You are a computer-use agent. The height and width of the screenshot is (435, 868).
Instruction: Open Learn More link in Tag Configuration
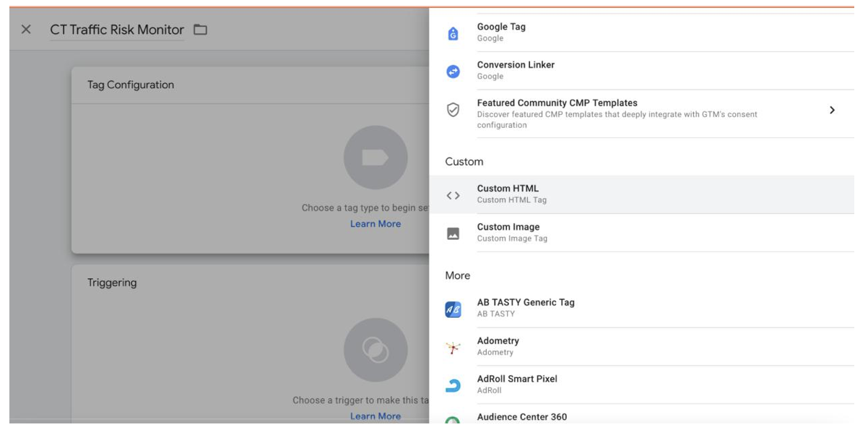click(376, 224)
